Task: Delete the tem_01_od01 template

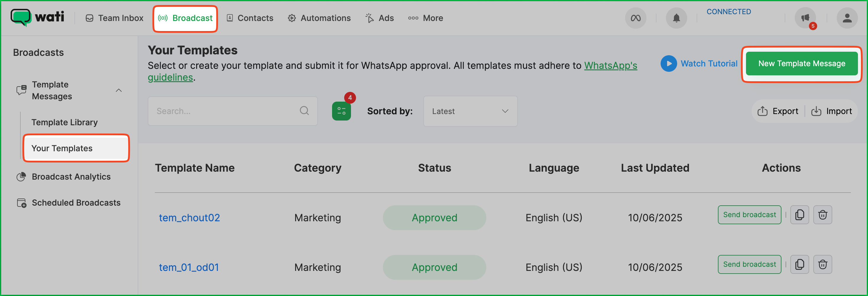Action: 823,264
